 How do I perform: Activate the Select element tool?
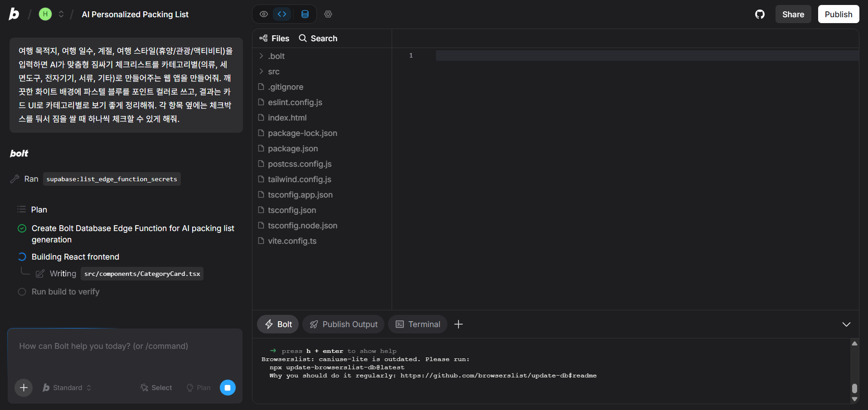pos(156,388)
